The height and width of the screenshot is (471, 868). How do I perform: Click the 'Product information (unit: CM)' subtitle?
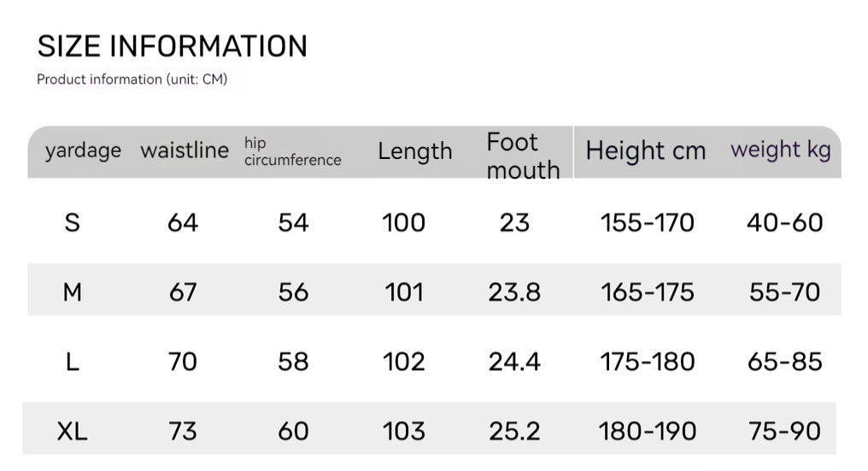(132, 79)
